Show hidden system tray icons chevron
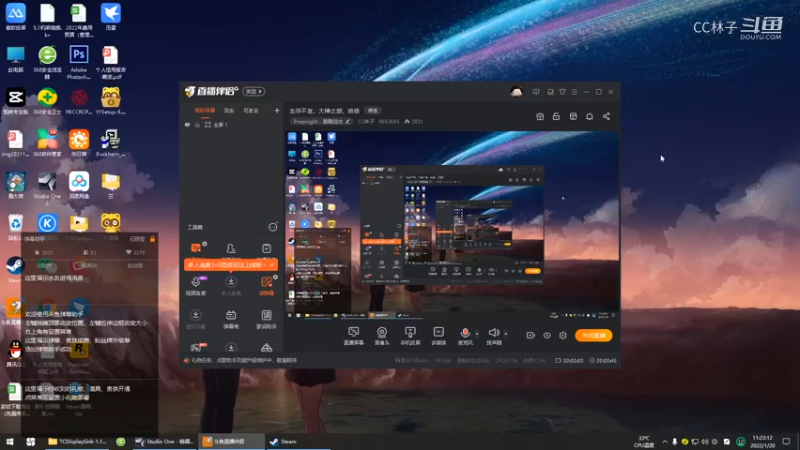800x450 pixels. (x=665, y=441)
